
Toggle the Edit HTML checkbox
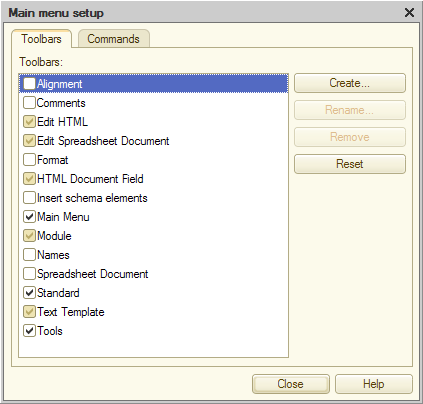pyautogui.click(x=29, y=122)
